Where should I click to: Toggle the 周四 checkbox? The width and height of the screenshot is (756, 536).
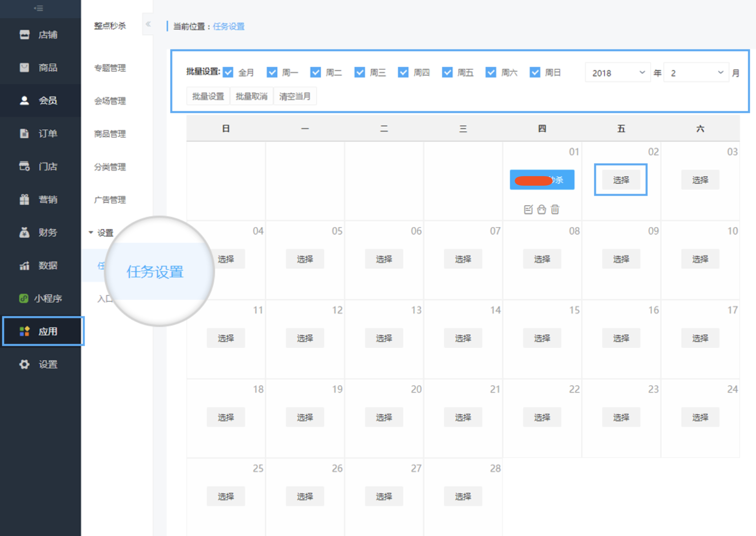(x=403, y=72)
